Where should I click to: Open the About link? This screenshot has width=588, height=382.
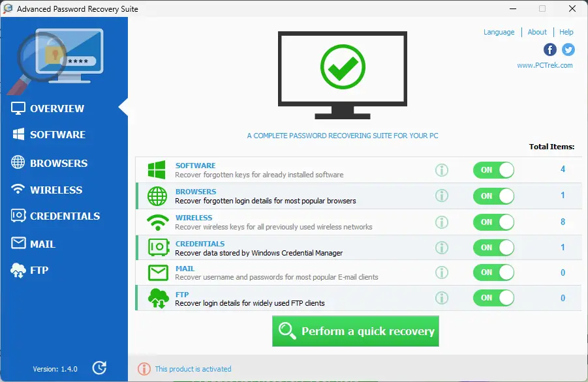click(537, 32)
